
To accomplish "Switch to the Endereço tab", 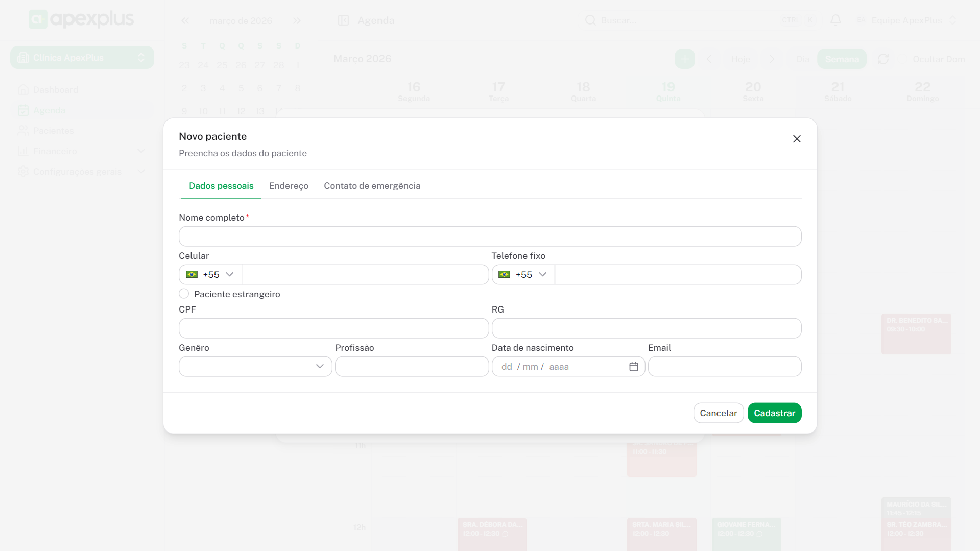I will pyautogui.click(x=289, y=186).
